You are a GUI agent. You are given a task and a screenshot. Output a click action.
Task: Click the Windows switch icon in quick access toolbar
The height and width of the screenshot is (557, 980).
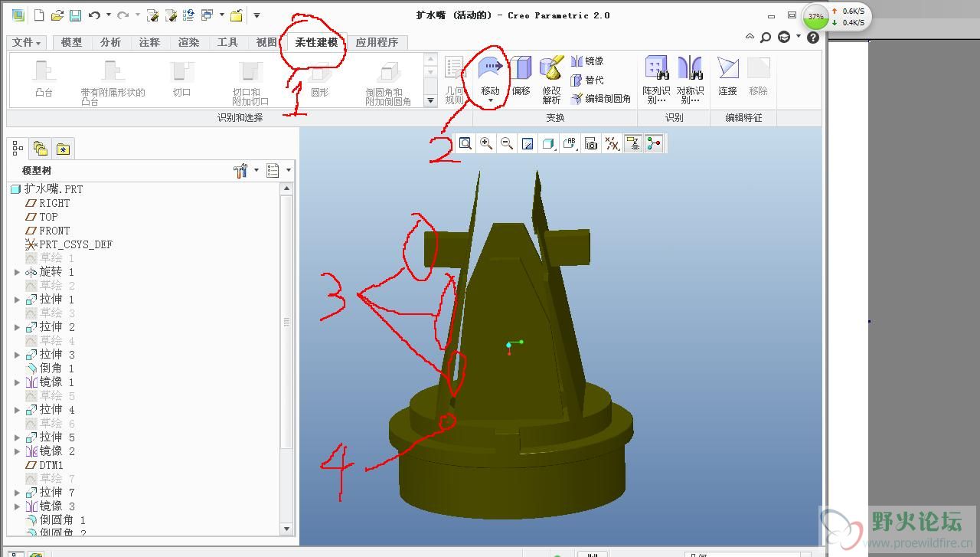(x=207, y=15)
